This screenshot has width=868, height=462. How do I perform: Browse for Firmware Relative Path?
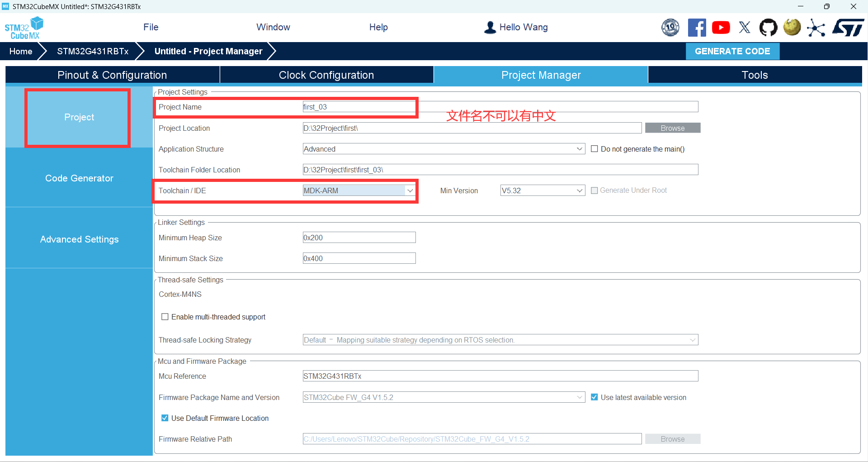pyautogui.click(x=673, y=439)
